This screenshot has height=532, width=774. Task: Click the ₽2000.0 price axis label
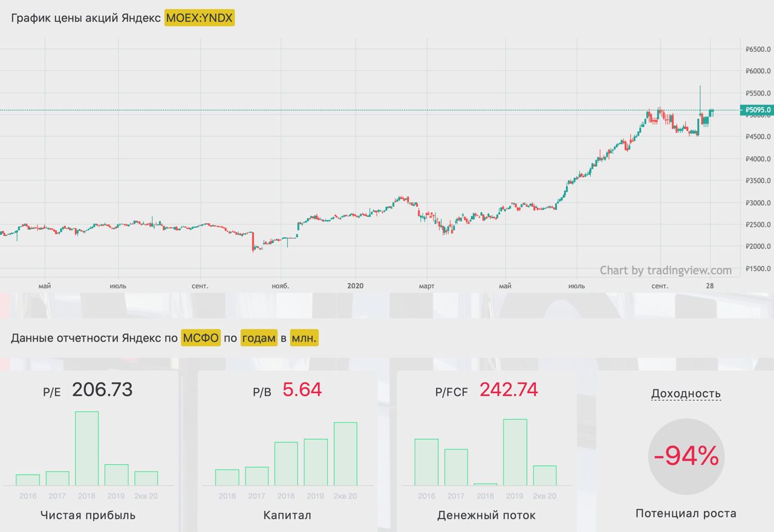point(758,247)
